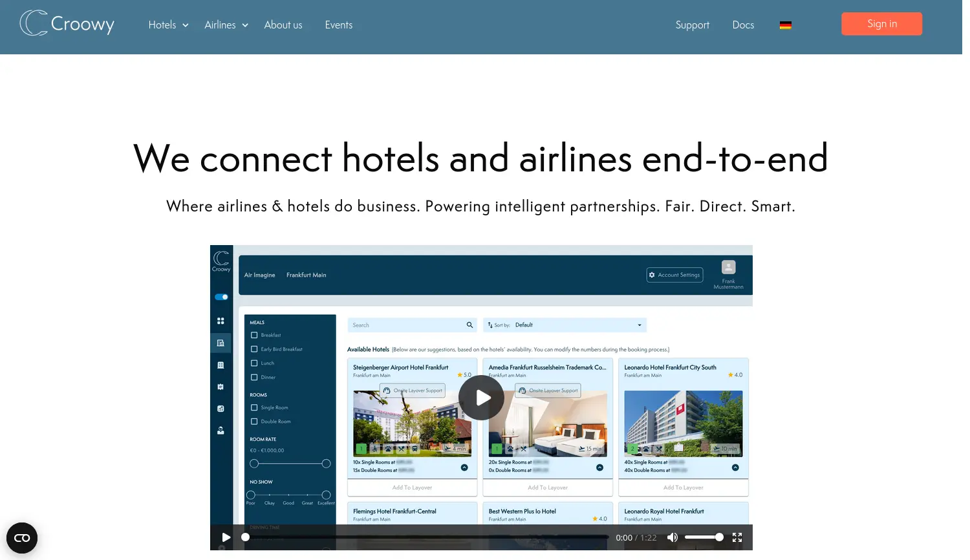Open the calendar icon in the sidebar
Screen dimensions: 970x560
(221, 387)
